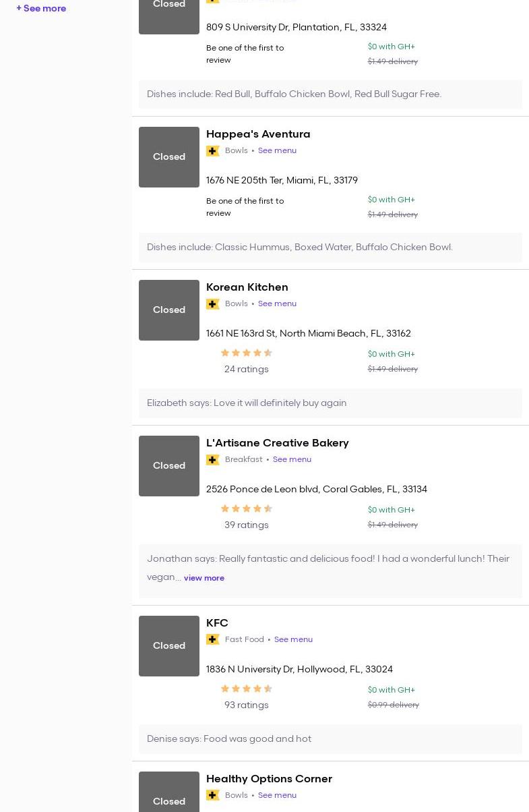Open the KFC restaurant title
This screenshot has width=529, height=812.
pyautogui.click(x=217, y=623)
